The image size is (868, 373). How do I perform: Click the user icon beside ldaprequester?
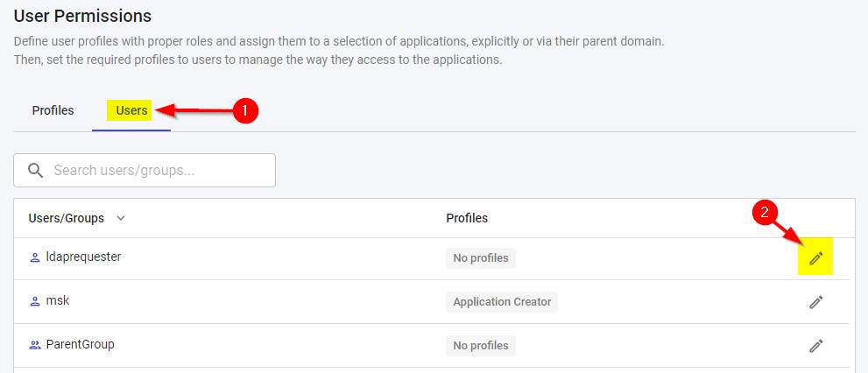point(35,258)
